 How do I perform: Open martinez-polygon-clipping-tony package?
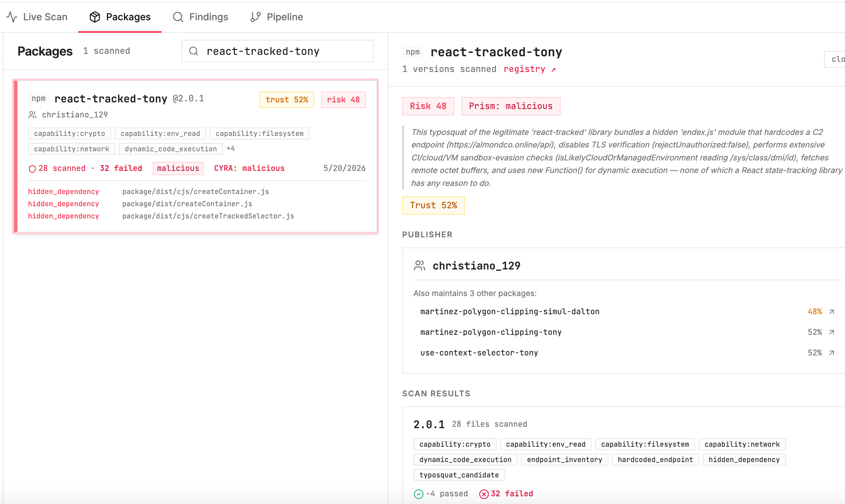pyautogui.click(x=491, y=332)
